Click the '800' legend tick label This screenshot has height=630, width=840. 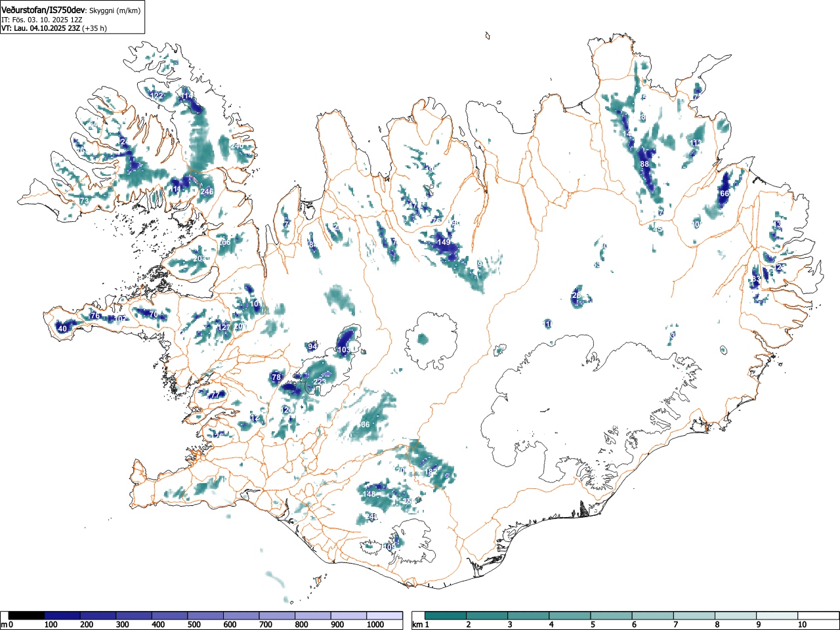(301, 625)
